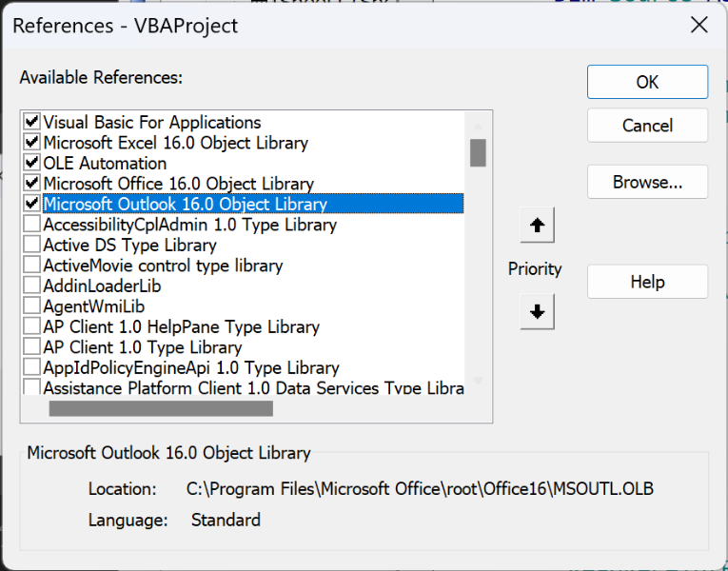Click the Priority down arrow button
This screenshot has height=571, width=728.
(537, 312)
